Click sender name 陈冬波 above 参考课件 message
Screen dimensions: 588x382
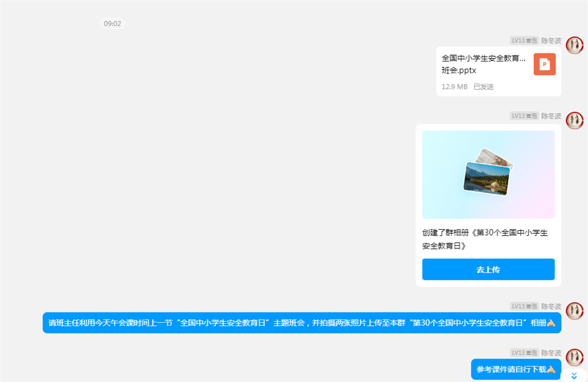point(551,353)
